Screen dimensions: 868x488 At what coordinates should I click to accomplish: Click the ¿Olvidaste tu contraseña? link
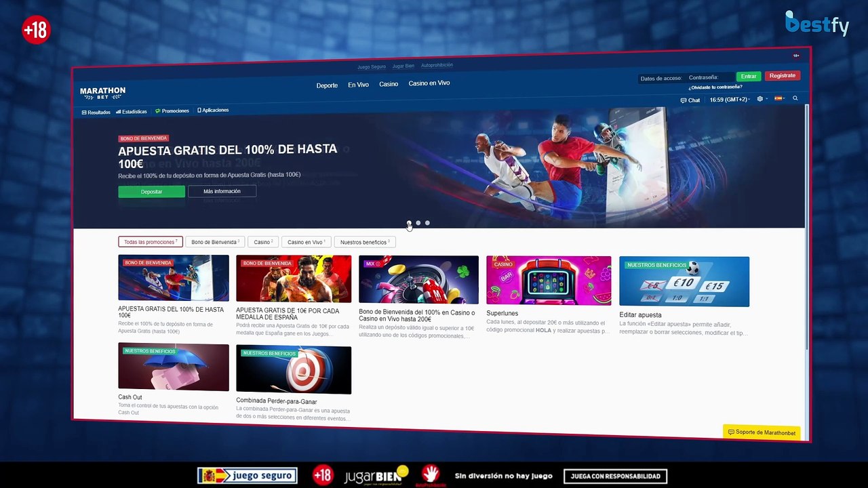click(x=715, y=87)
